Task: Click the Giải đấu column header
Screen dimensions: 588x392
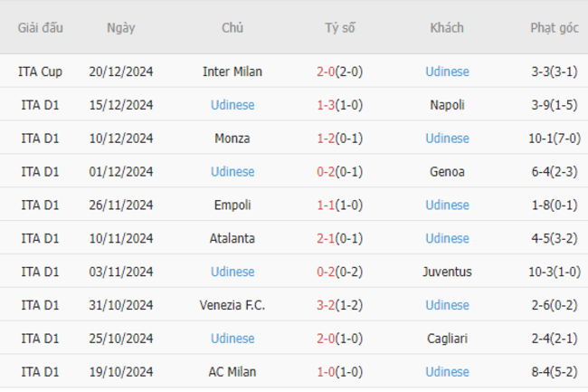Action: [40, 28]
